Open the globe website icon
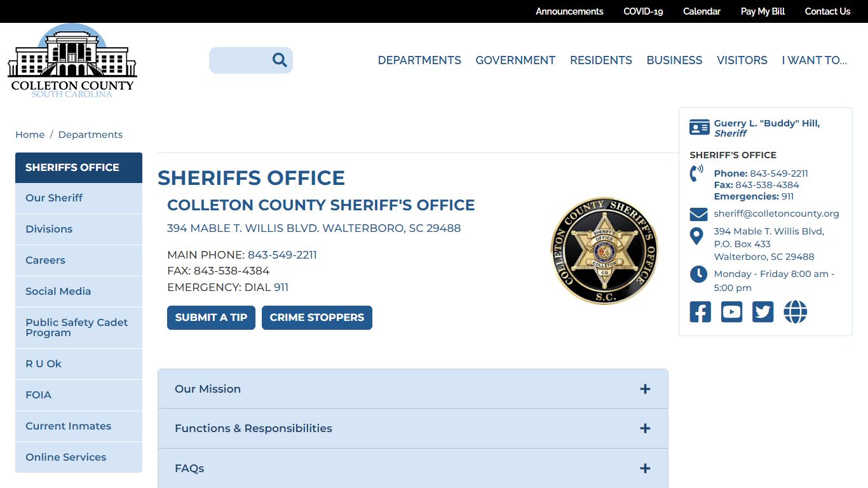 (x=796, y=312)
